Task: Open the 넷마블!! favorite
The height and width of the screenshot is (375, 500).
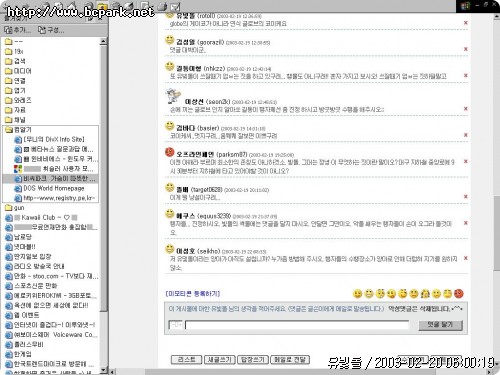Action: (x=20, y=247)
